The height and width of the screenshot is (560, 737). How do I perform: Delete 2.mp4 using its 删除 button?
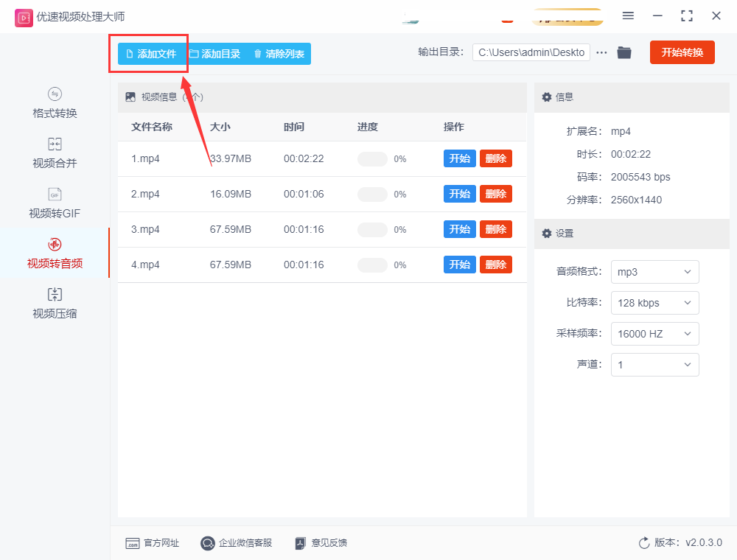pos(495,194)
